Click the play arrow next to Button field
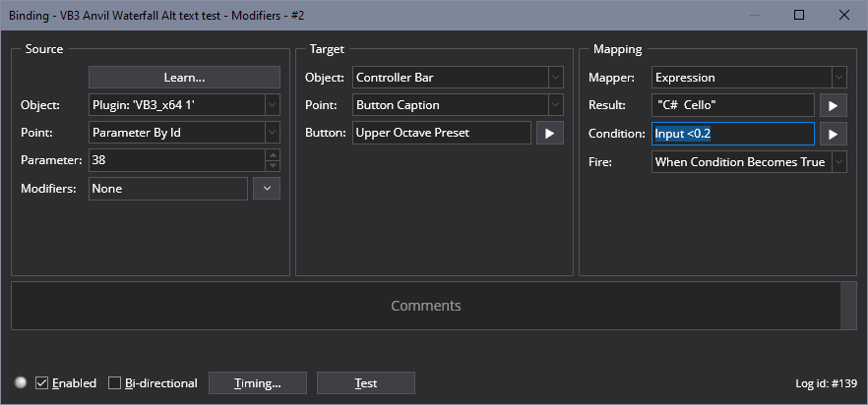Viewport: 868px width, 405px height. click(x=550, y=134)
